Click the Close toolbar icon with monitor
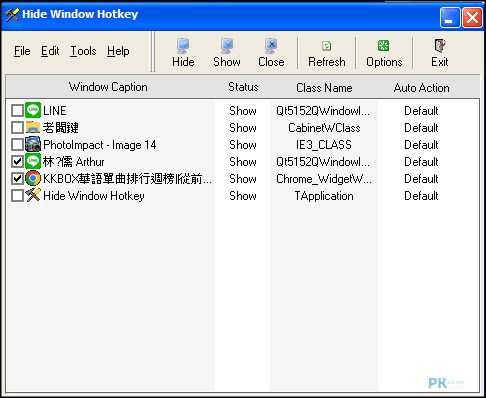This screenshot has height=398, width=486. (271, 46)
